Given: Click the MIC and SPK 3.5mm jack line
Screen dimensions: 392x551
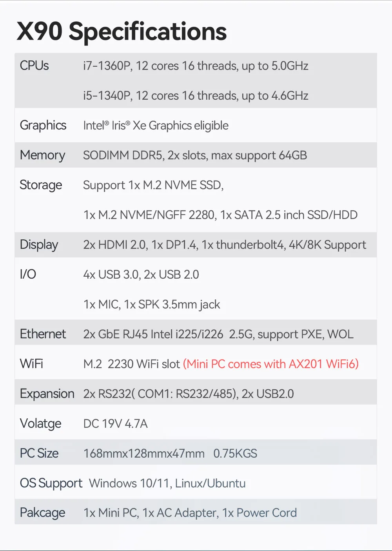Looking at the screenshot, I should (x=152, y=305).
